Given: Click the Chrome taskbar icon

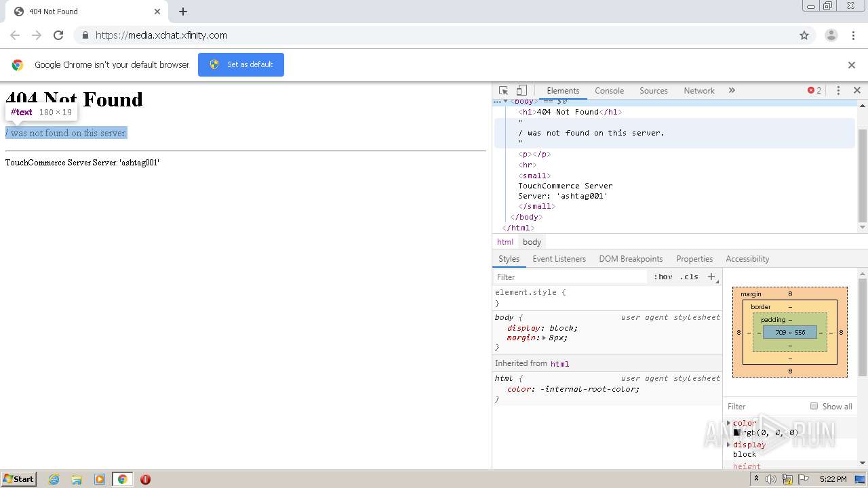Looking at the screenshot, I should 123,479.
